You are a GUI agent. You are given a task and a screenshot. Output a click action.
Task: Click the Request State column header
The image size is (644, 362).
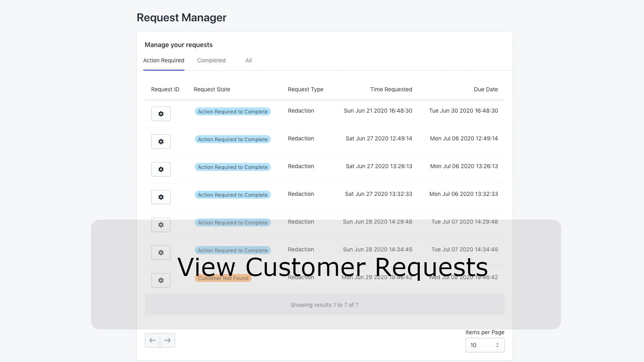[x=212, y=89]
